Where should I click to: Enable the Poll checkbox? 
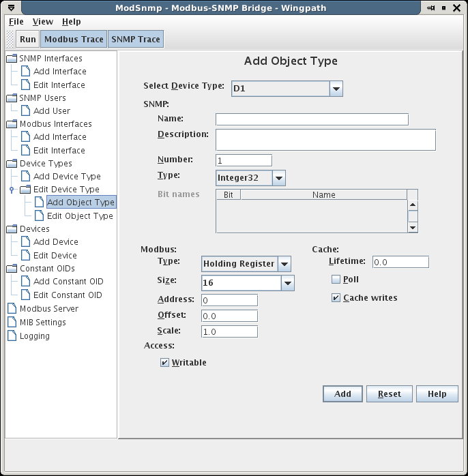(336, 280)
